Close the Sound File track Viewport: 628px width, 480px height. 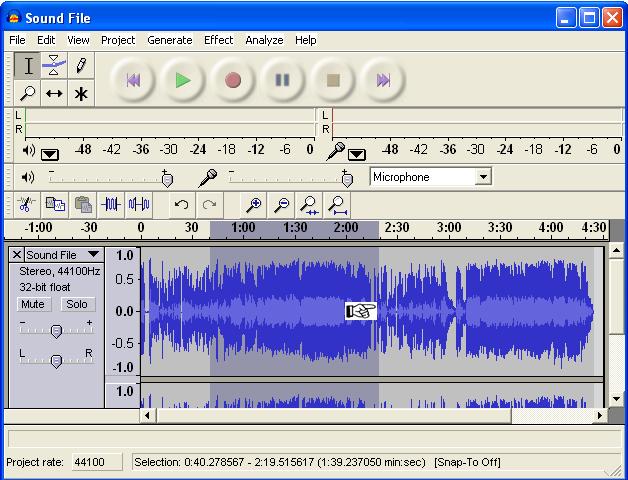(16, 254)
